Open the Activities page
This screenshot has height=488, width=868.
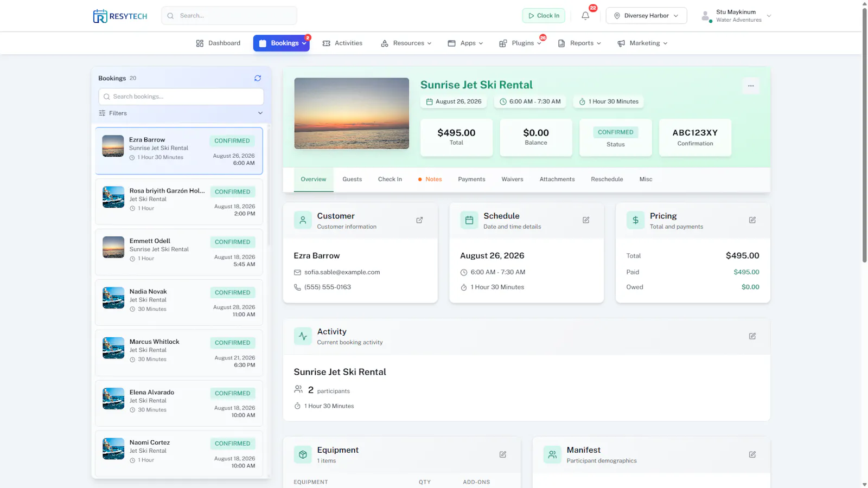[342, 43]
